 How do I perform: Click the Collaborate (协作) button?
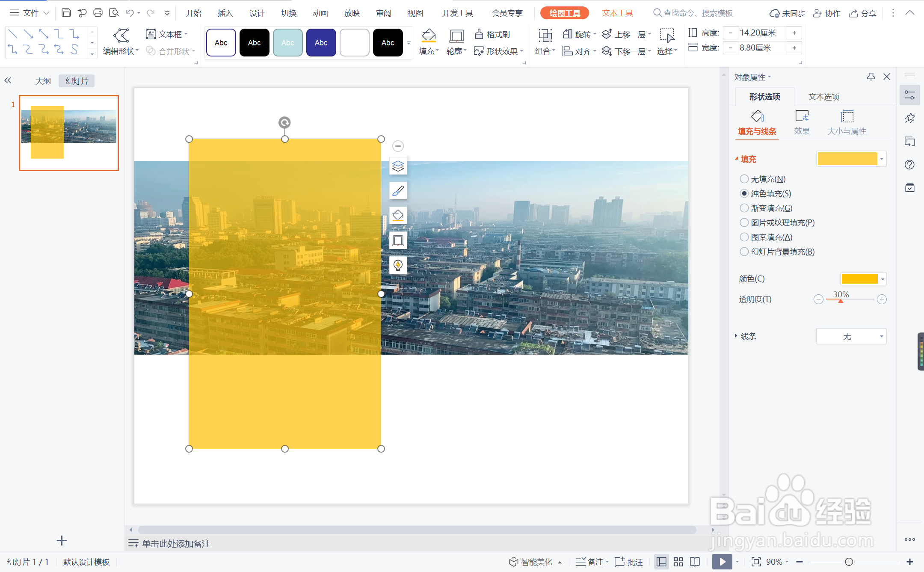[827, 13]
